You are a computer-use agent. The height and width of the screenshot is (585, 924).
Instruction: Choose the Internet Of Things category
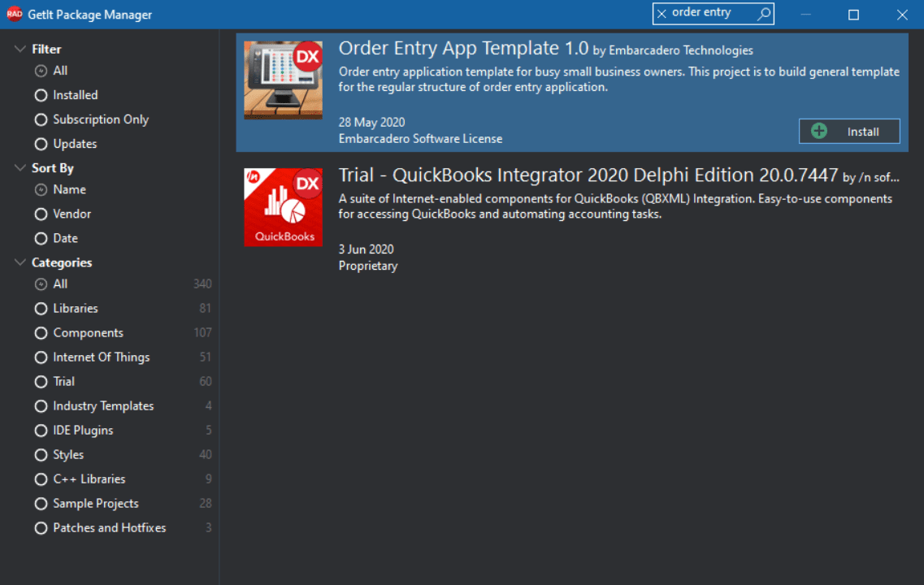click(92, 357)
